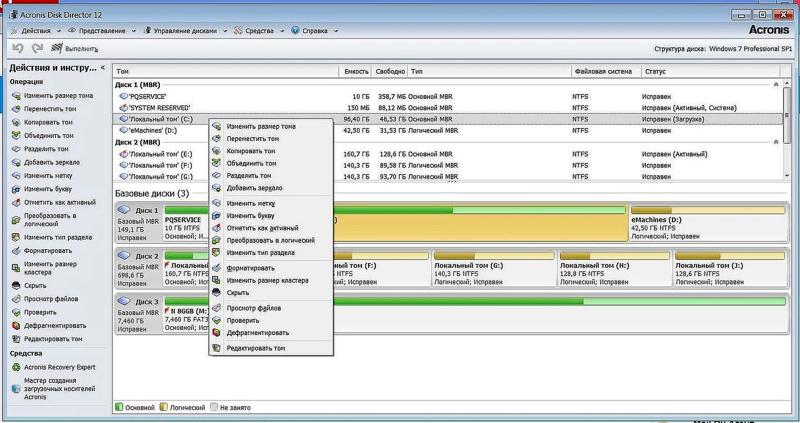Click the sidebar icon for Копировать том
This screenshot has height=423, width=800.
point(16,122)
